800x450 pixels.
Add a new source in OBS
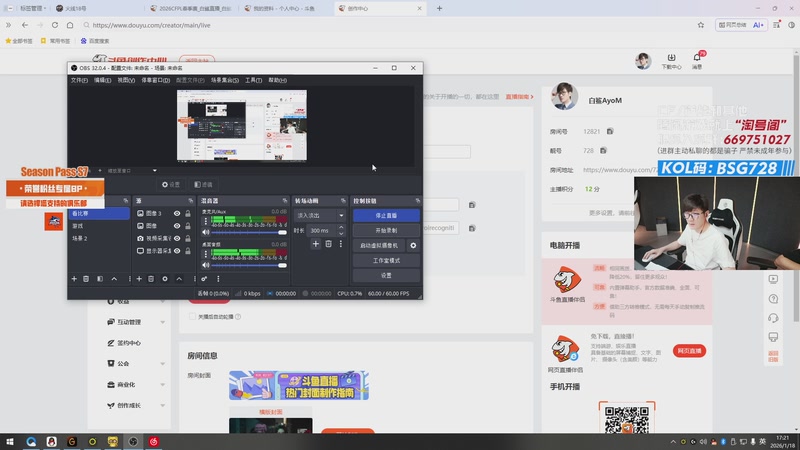pos(139,279)
